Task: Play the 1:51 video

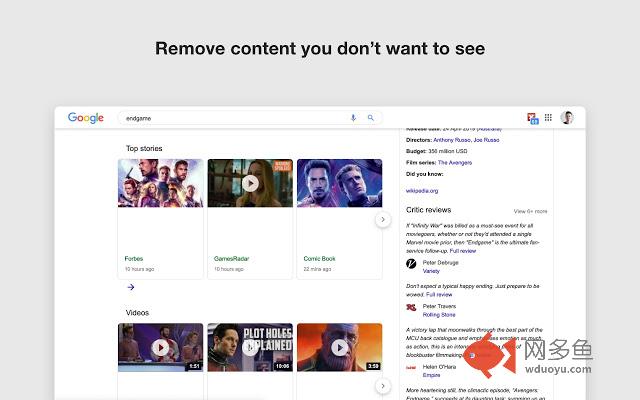Action: pos(160,347)
